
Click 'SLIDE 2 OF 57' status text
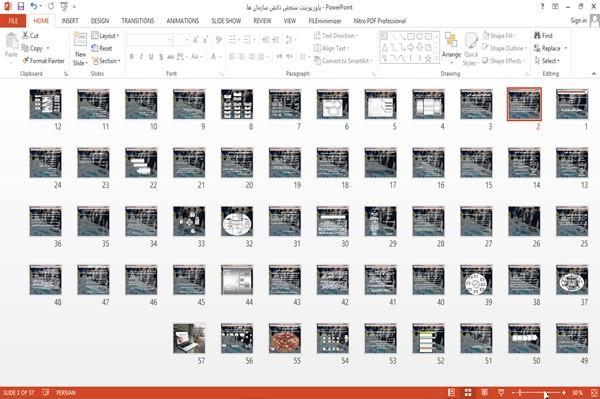pos(18,392)
